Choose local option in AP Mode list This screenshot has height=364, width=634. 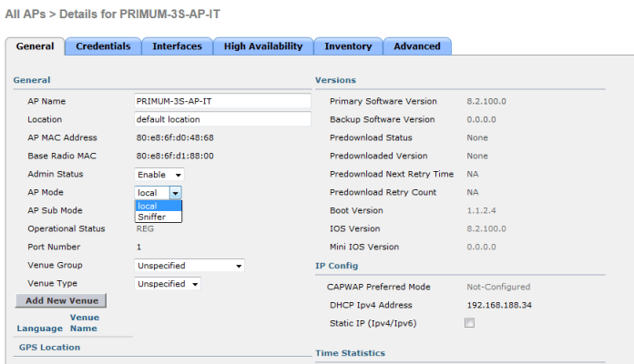[147, 206]
